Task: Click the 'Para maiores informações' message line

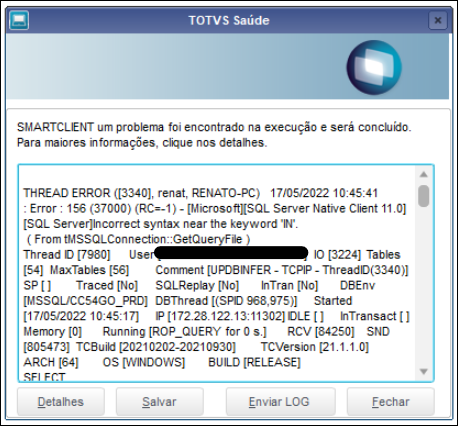Action: [142, 143]
